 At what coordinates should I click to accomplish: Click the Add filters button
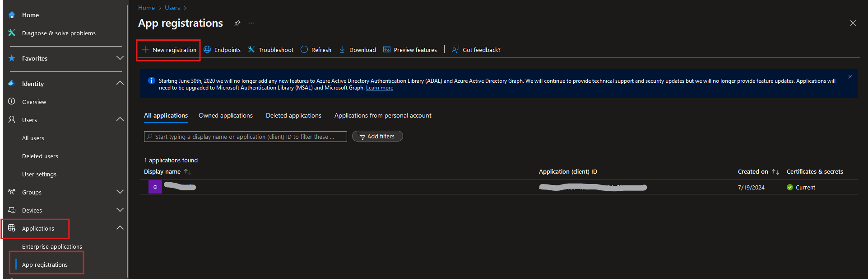click(x=377, y=136)
